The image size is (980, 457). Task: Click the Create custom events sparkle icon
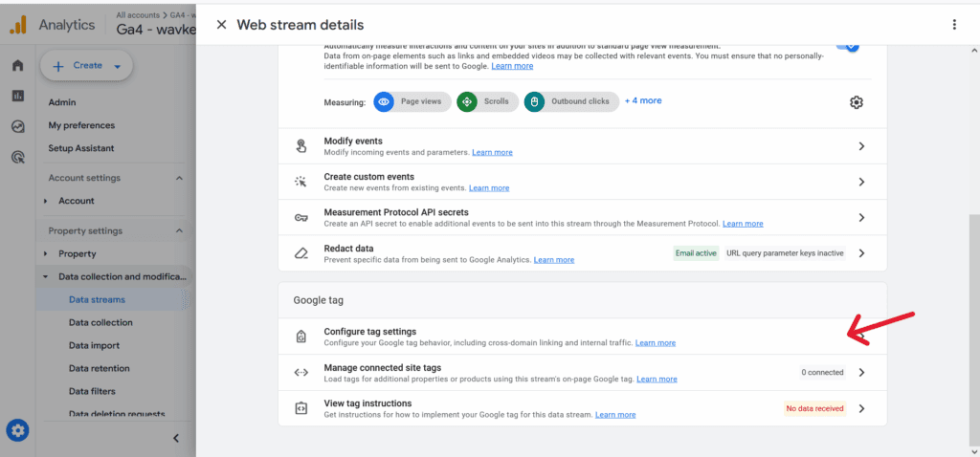coord(301,182)
